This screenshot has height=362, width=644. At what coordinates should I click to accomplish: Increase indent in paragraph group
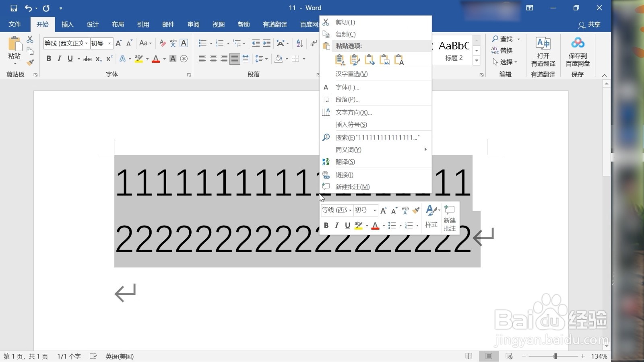[266, 43]
